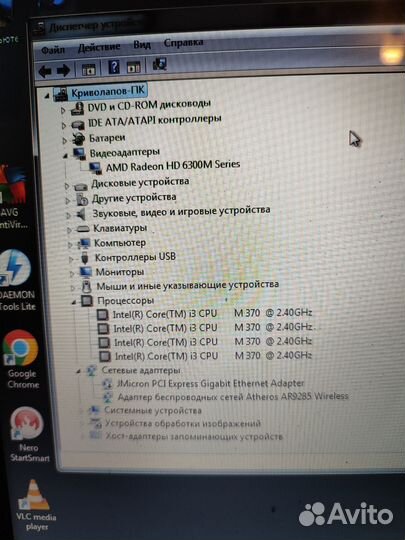The height and width of the screenshot is (540, 405).
Task: Collapse the Криволапов-ПК root node
Action: [x=47, y=96]
